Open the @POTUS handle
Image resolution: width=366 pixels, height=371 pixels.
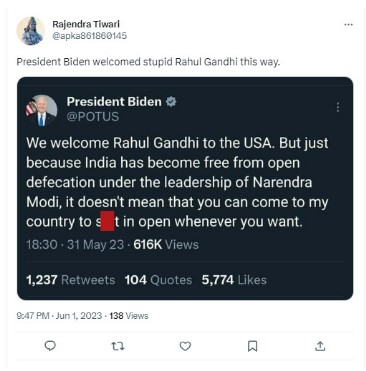[x=93, y=117]
